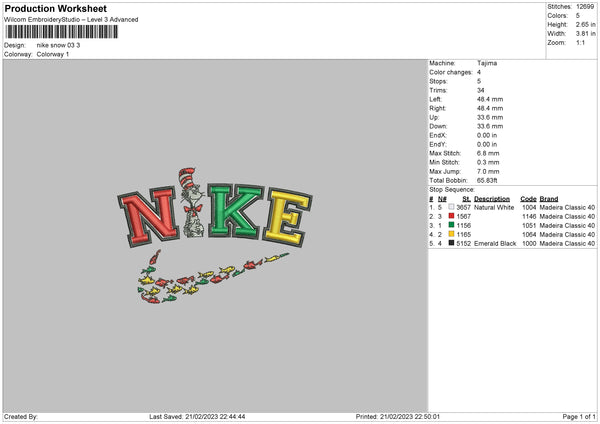
Task: Click the 'Stop Sequence:' heading
Action: pos(452,190)
